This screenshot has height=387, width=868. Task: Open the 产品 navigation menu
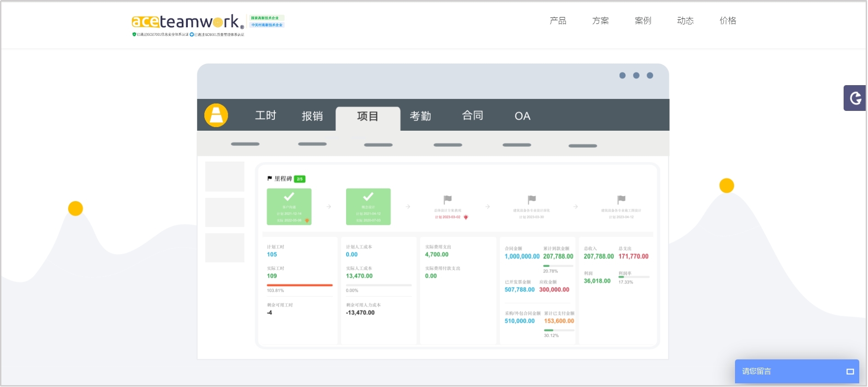558,21
